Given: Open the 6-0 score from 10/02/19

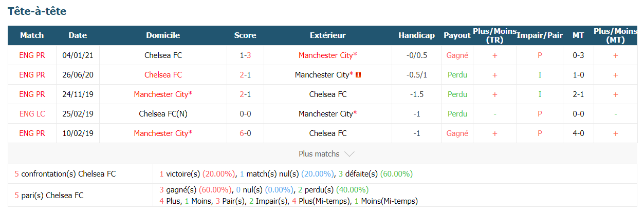Looking at the screenshot, I should tap(245, 133).
